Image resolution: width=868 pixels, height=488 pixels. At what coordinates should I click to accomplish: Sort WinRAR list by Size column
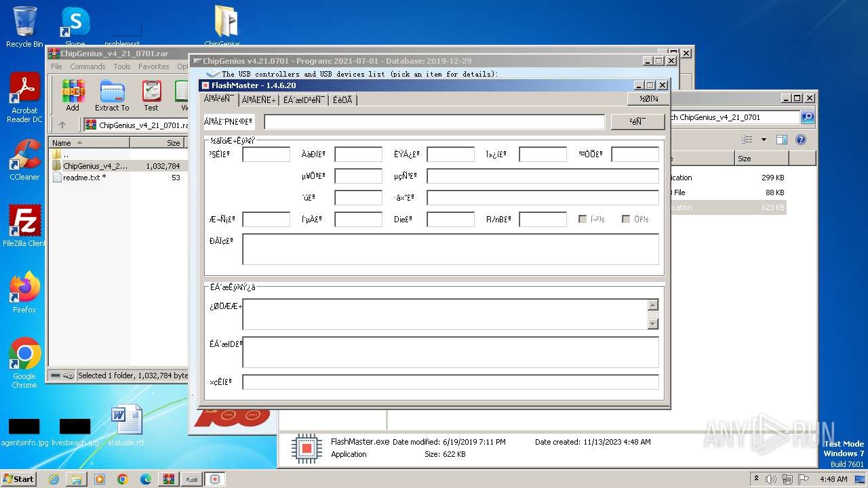pyautogui.click(x=157, y=142)
